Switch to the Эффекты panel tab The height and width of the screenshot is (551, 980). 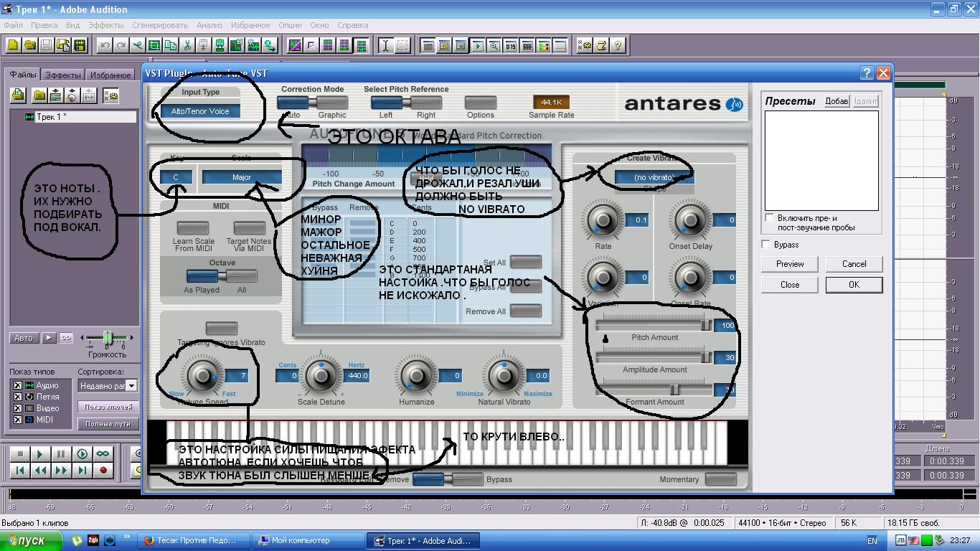coord(63,75)
